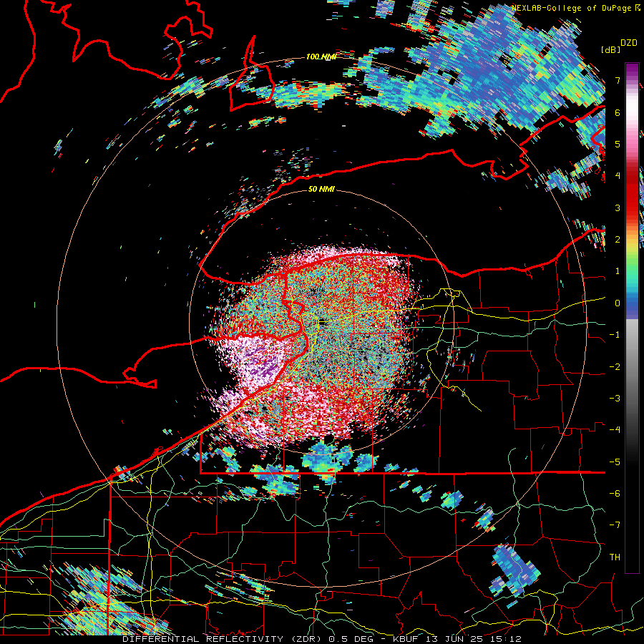Pick the purple top of the ZDR color bar
Screen dimensions: 644x644
(632, 69)
